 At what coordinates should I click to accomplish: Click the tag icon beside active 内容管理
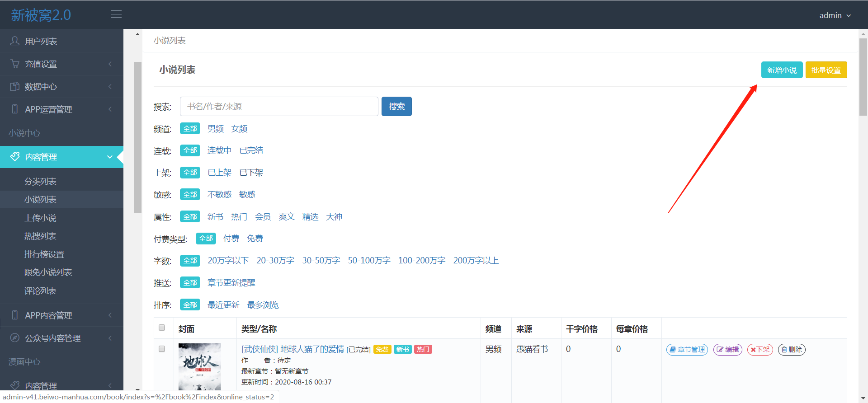coord(15,156)
